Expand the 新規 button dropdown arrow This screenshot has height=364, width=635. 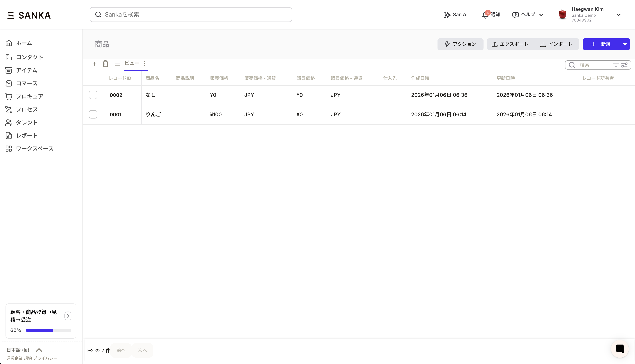coord(625,44)
